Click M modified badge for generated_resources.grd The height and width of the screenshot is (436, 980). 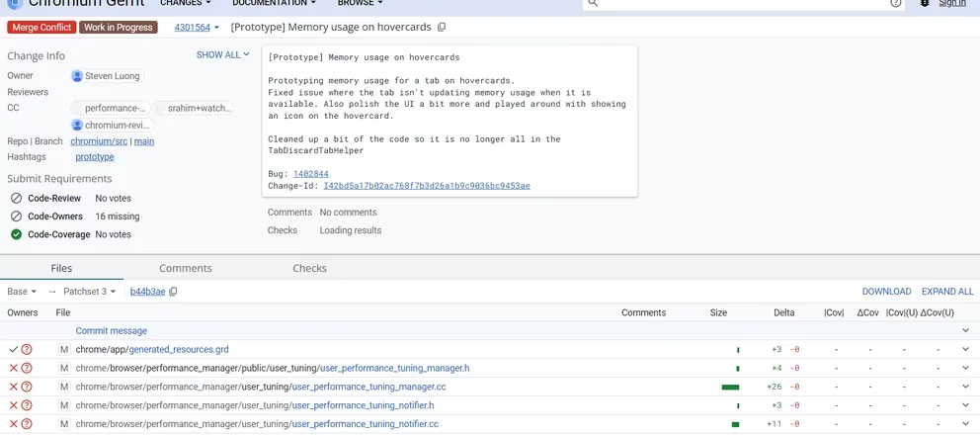[64, 350]
